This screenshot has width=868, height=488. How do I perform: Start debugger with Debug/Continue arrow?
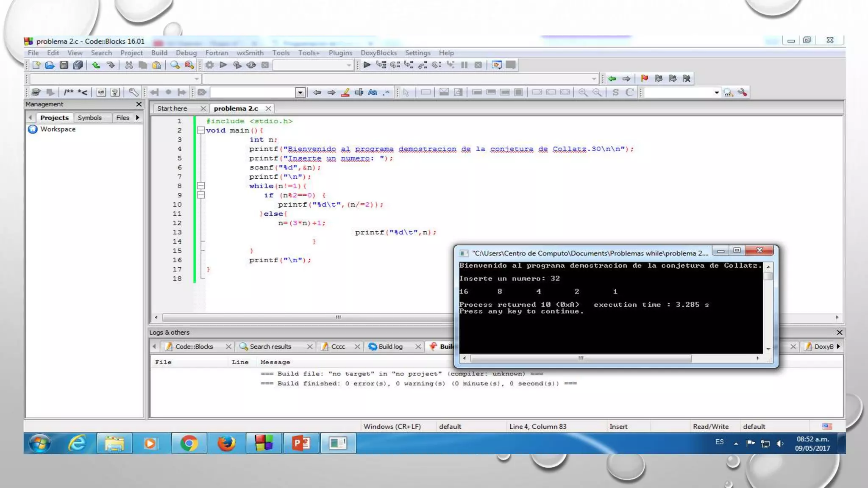[367, 65]
